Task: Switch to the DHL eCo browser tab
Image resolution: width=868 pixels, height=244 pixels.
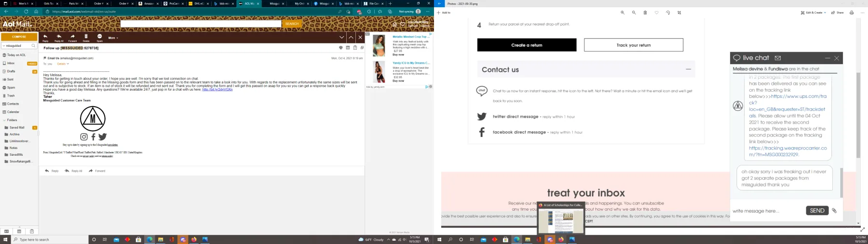Action: point(198,3)
